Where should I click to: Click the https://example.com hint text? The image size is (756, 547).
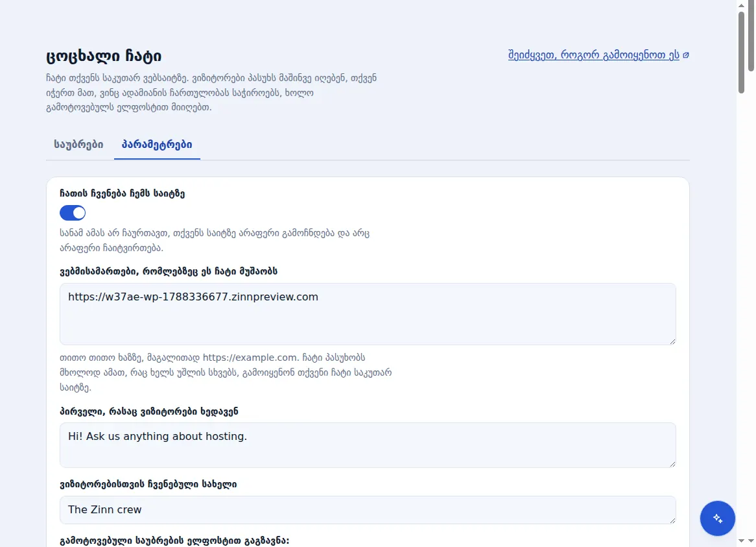[x=250, y=358]
